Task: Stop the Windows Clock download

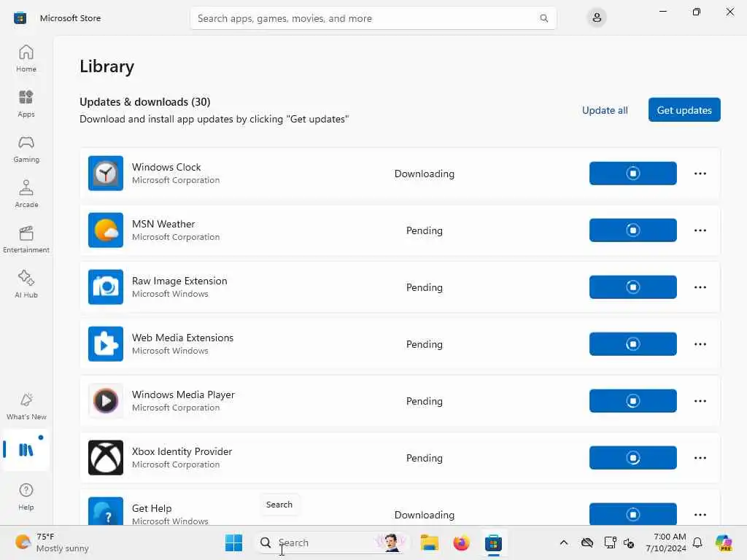Action: point(632,174)
